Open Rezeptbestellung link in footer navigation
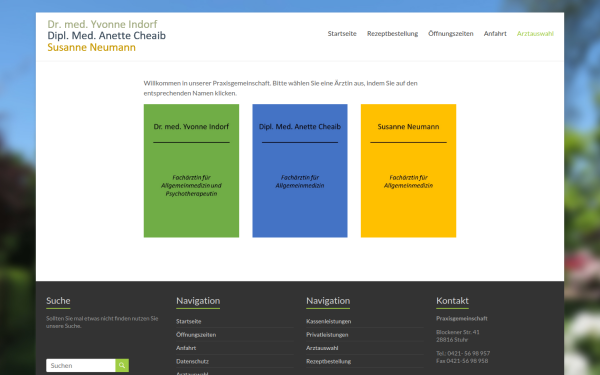The width and height of the screenshot is (600, 375). [329, 361]
